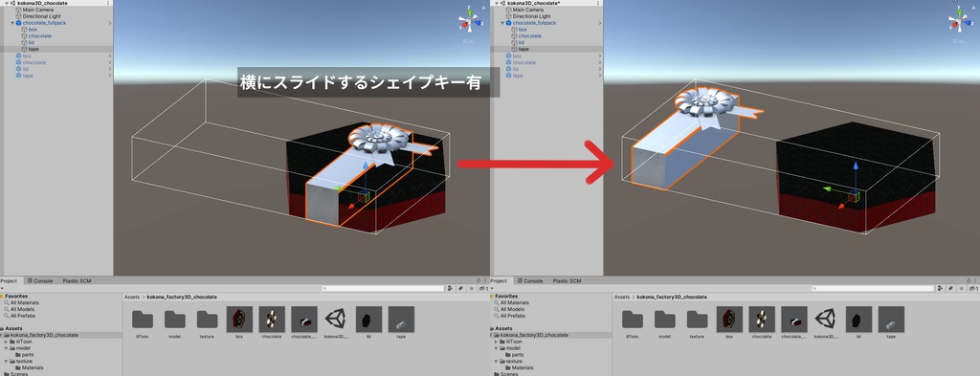Screen dimensions: 980x376
Task: Toggle Project panel lock in left editor
Action: [479, 281]
